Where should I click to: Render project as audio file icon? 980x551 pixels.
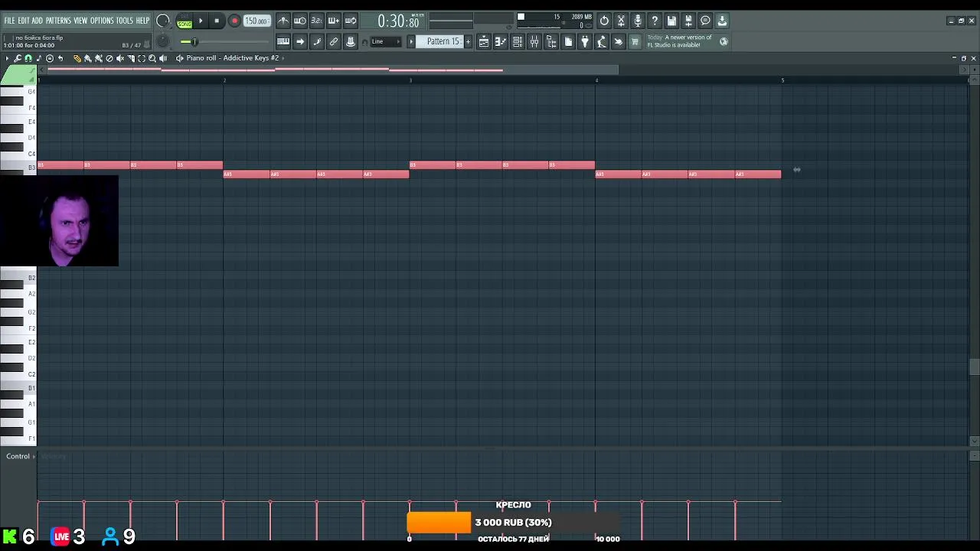tap(688, 21)
